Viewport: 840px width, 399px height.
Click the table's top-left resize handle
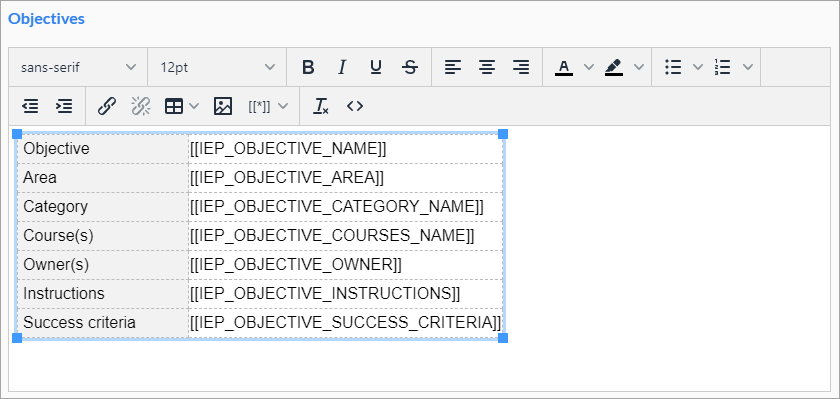click(x=17, y=134)
